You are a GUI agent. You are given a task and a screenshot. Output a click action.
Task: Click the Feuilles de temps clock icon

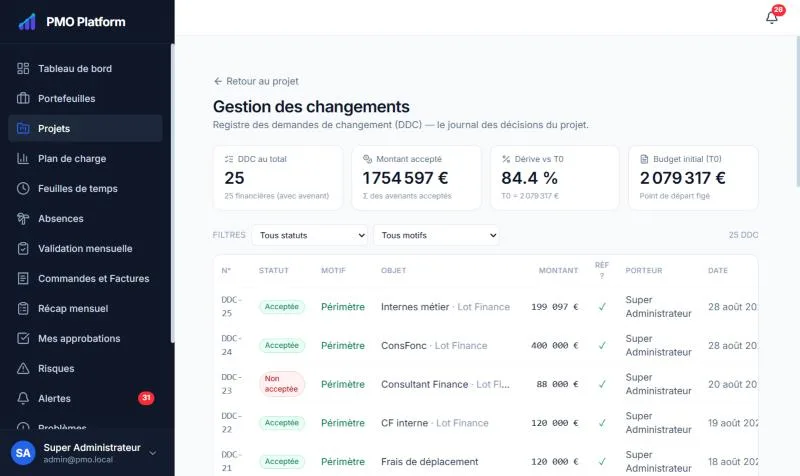23,188
